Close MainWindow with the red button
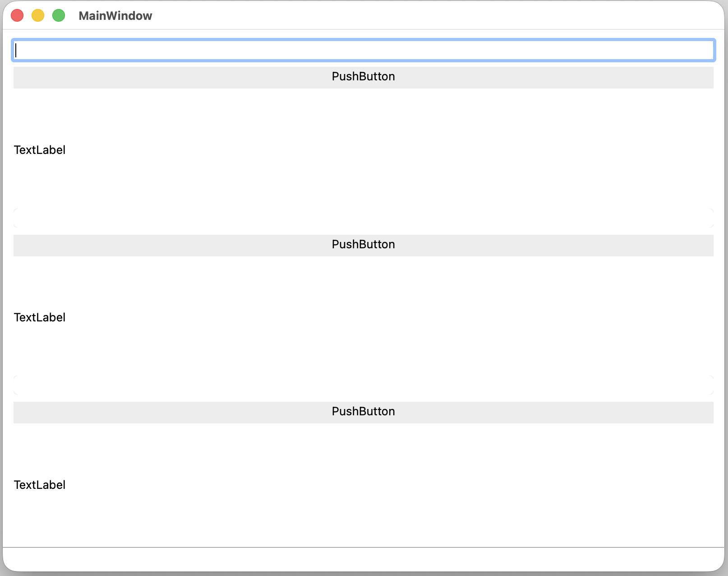The image size is (728, 576). pos(17,15)
